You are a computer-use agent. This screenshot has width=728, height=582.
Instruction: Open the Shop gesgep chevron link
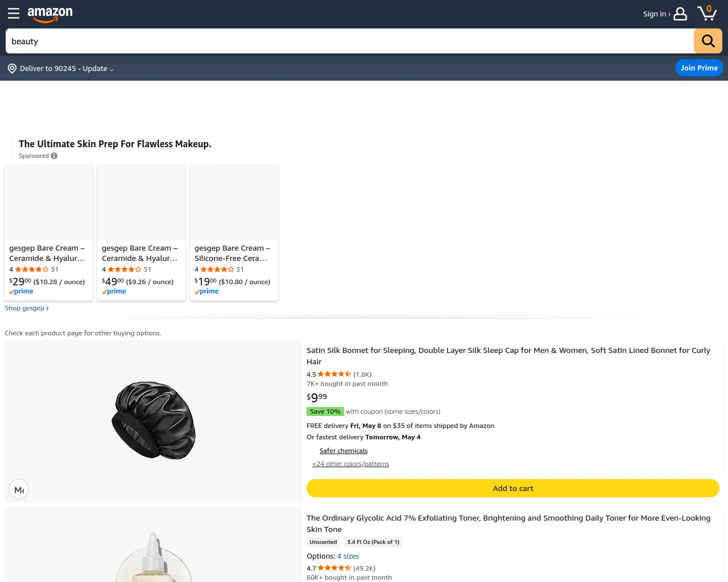pyautogui.click(x=27, y=308)
